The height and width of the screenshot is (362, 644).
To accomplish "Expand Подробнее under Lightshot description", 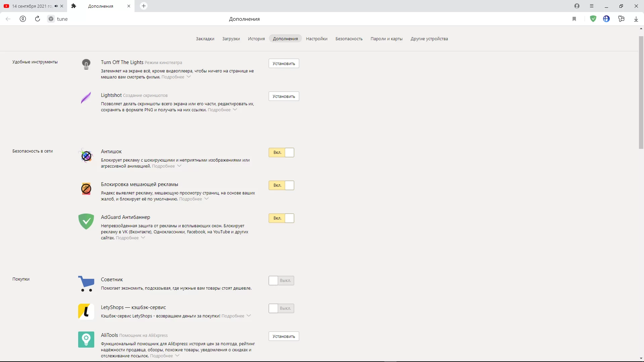I will tap(222, 110).
